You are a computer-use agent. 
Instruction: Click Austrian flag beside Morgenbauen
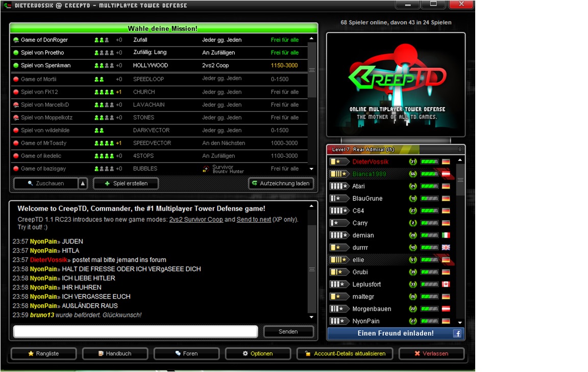pyautogui.click(x=446, y=309)
